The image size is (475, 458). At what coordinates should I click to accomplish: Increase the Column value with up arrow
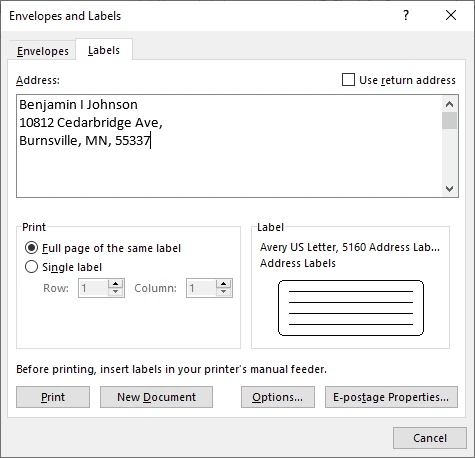pyautogui.click(x=223, y=284)
